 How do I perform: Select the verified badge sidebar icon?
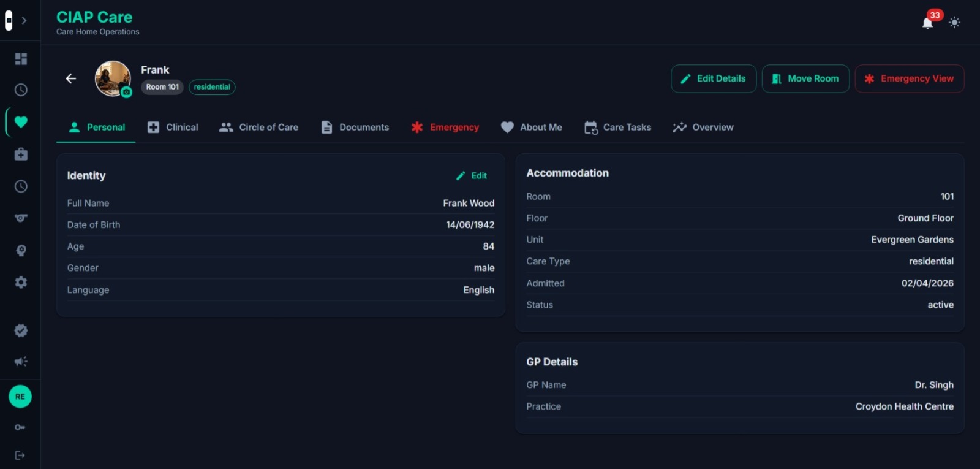pyautogui.click(x=21, y=330)
